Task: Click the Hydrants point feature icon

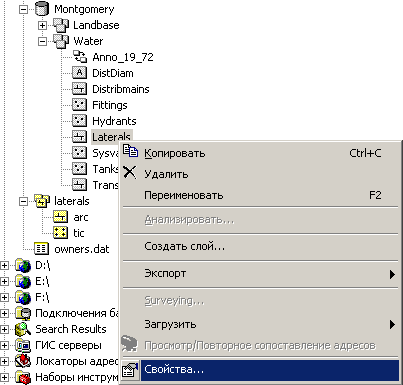Action: 79,121
